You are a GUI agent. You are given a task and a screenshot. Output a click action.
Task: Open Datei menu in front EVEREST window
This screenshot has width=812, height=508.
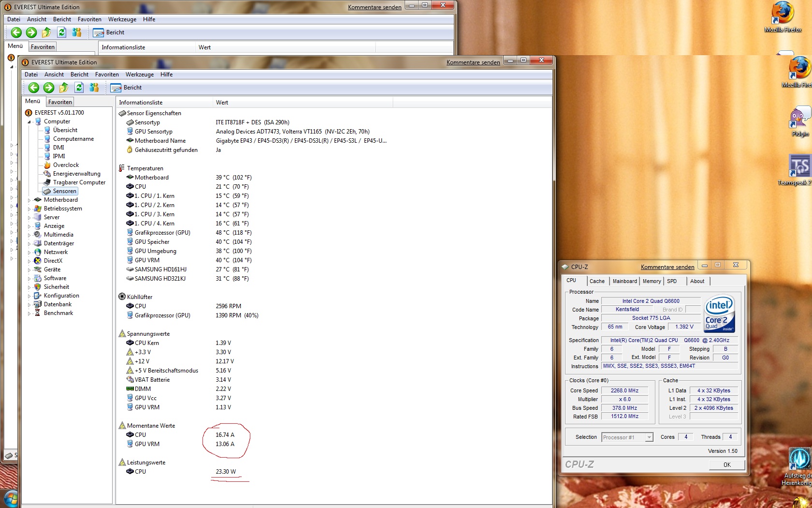31,75
